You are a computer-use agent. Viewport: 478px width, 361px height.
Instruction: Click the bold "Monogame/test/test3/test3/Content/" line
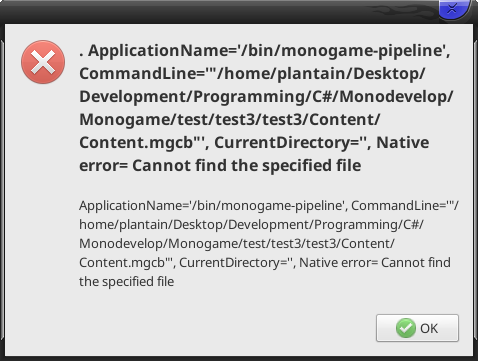tap(229, 120)
